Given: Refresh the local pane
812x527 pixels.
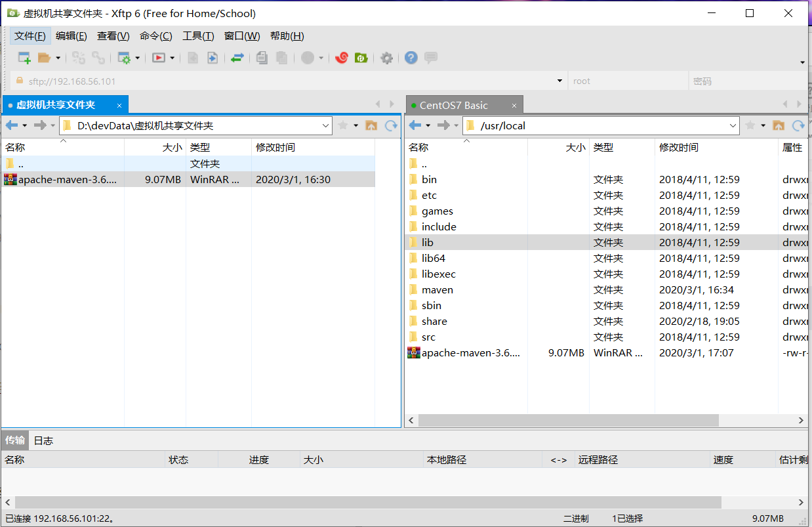Looking at the screenshot, I should 391,125.
